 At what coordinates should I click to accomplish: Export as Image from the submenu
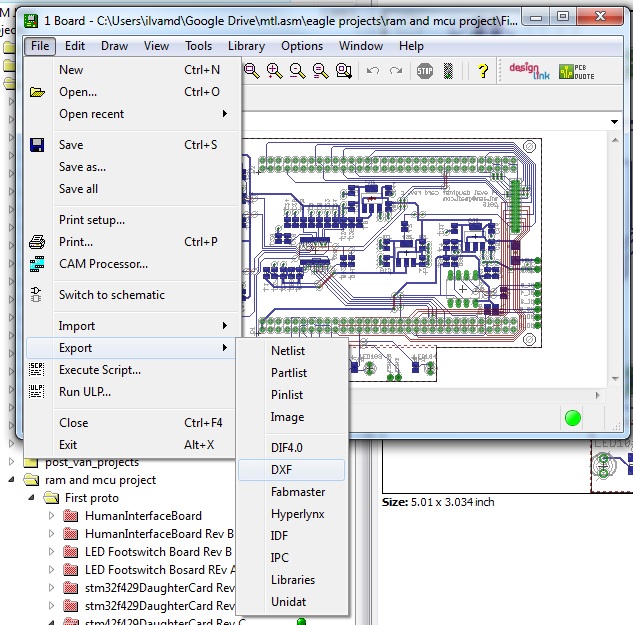[287, 417]
